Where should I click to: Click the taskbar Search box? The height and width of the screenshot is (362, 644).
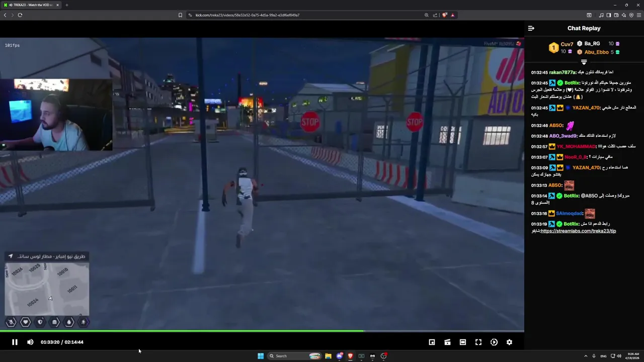(x=294, y=356)
